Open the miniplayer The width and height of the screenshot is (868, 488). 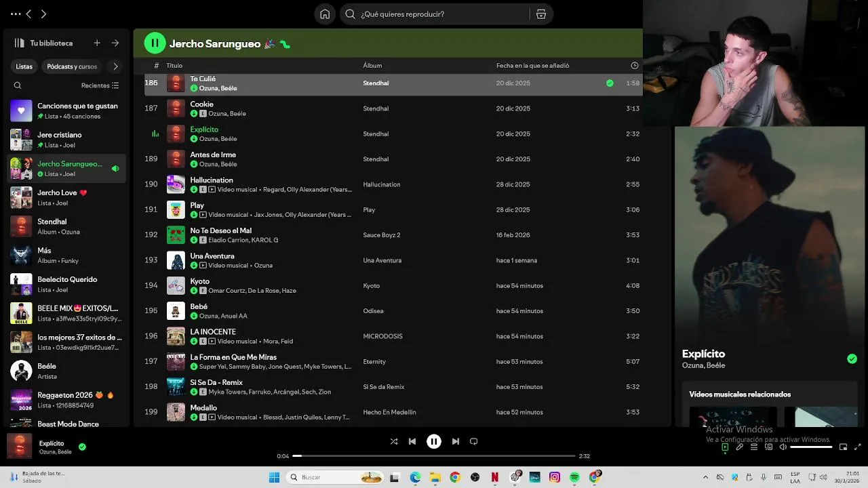click(x=844, y=447)
